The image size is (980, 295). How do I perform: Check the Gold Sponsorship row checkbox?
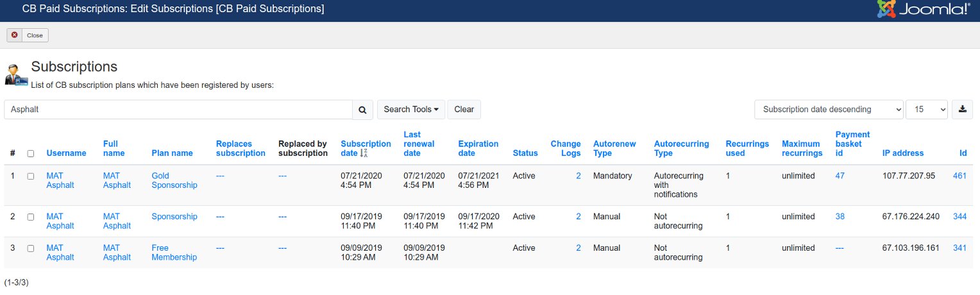(x=30, y=176)
